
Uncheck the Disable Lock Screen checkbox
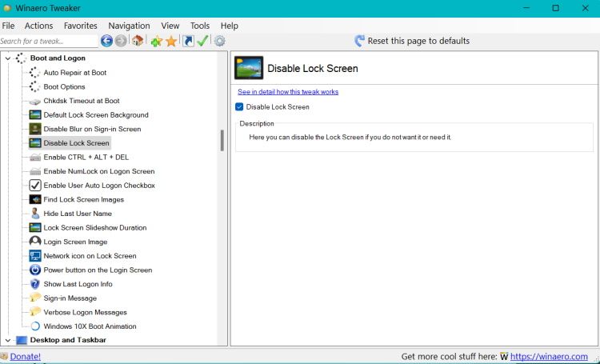239,106
